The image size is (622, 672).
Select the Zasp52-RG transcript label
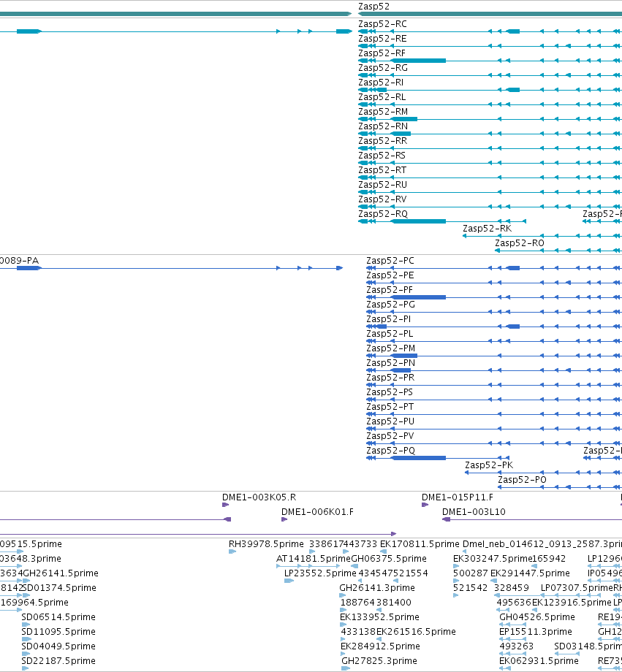pyautogui.click(x=383, y=68)
